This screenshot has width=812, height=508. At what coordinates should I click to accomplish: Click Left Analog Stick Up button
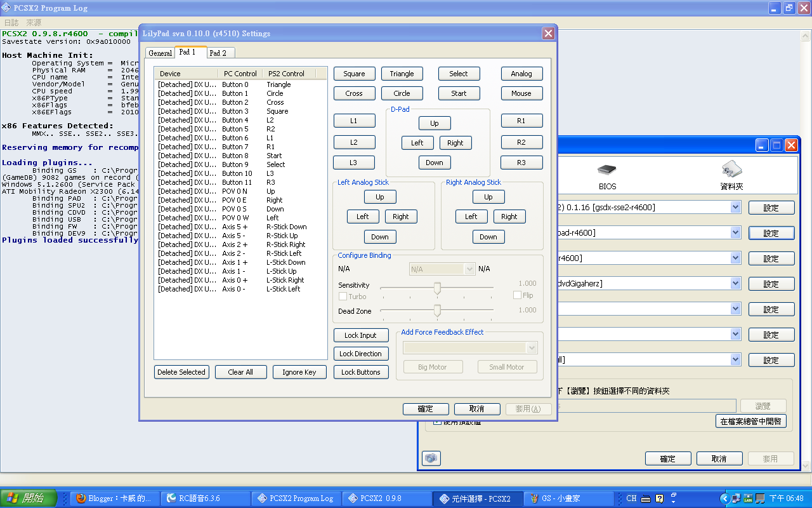[380, 197]
